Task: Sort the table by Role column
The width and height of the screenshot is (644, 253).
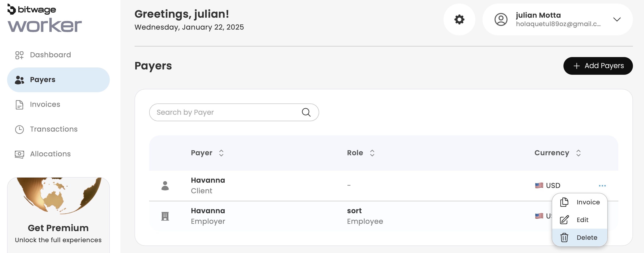Action: point(372,153)
